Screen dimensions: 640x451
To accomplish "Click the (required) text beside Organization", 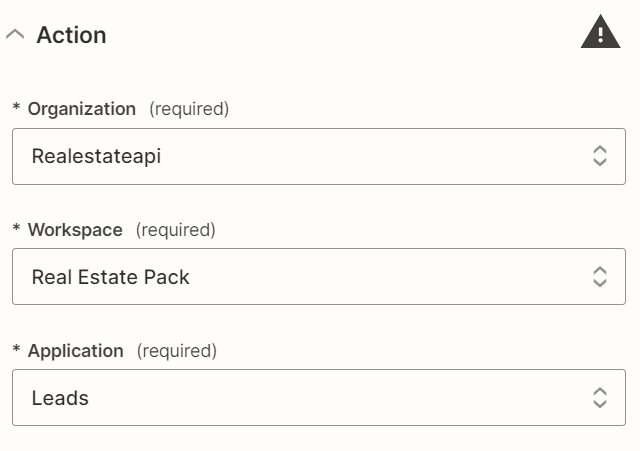I will [189, 109].
